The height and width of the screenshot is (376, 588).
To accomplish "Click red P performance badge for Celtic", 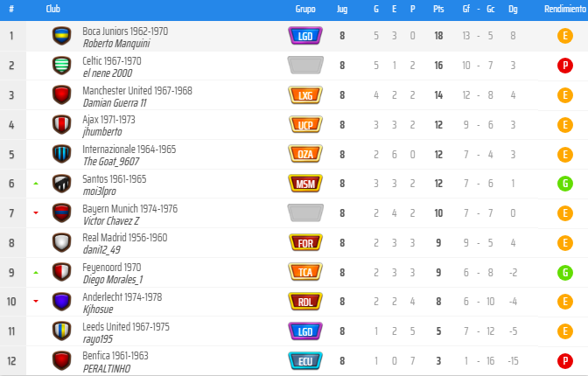I will [x=565, y=66].
